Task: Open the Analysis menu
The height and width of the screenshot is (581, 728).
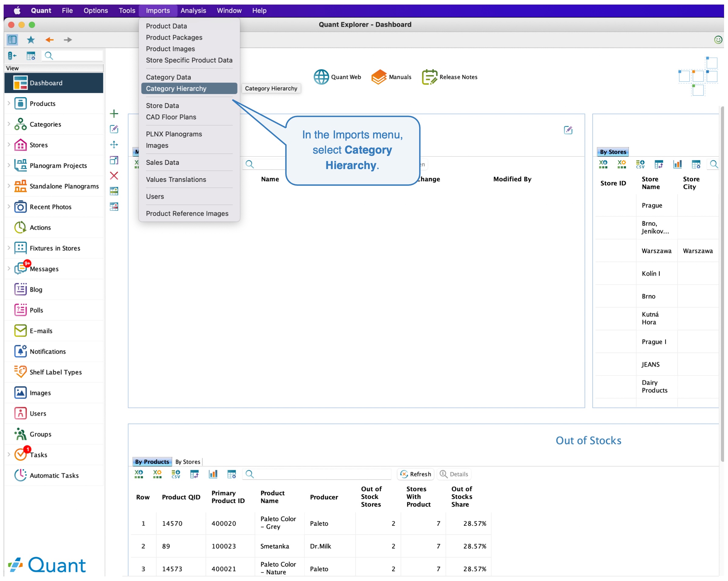Action: 193,11
